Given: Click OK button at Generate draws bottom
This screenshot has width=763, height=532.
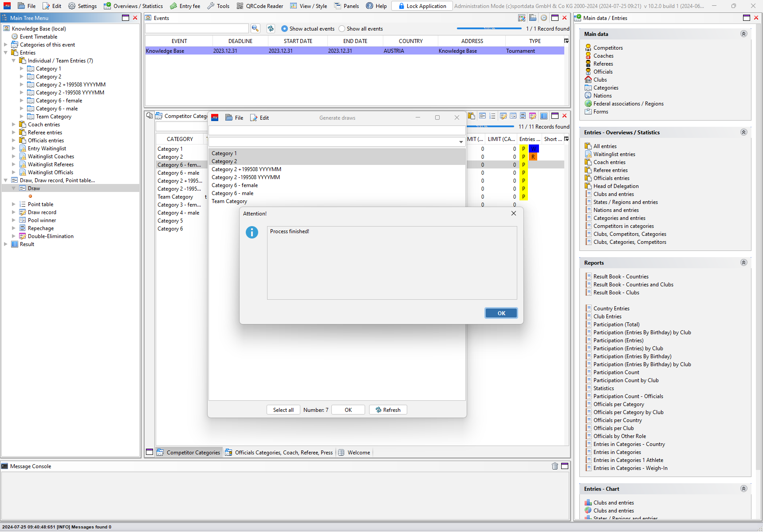Looking at the screenshot, I should [x=348, y=410].
